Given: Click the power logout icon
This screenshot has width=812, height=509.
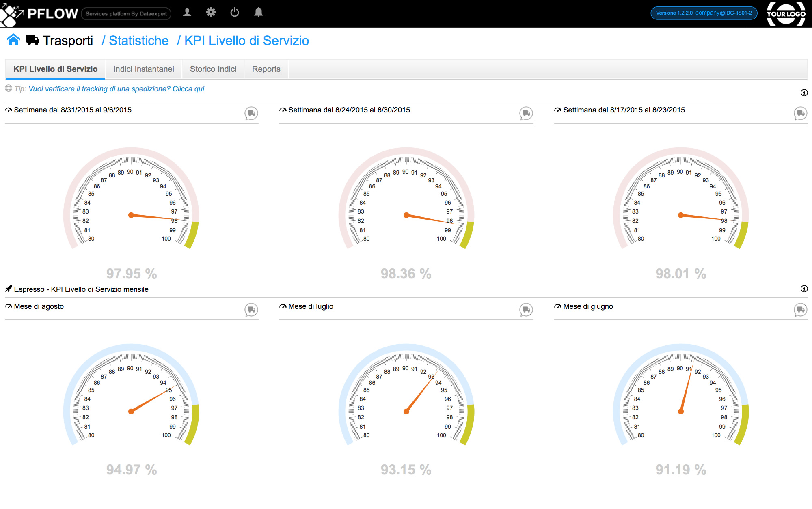Looking at the screenshot, I should [x=235, y=13].
